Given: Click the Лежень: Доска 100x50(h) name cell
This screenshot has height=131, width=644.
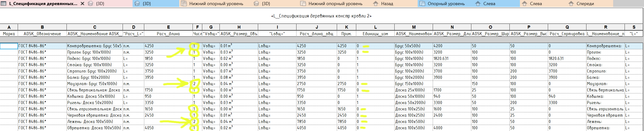Looking at the screenshot, I should point(90,122).
